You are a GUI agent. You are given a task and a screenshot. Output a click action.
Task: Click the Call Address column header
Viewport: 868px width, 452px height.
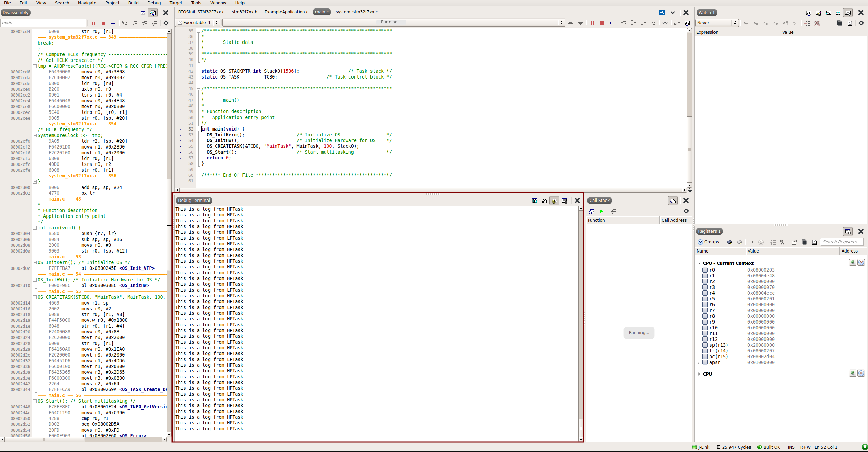tap(674, 220)
